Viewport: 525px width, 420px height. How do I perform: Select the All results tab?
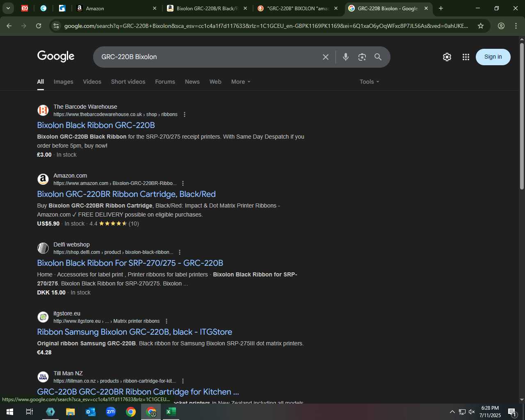pyautogui.click(x=41, y=82)
